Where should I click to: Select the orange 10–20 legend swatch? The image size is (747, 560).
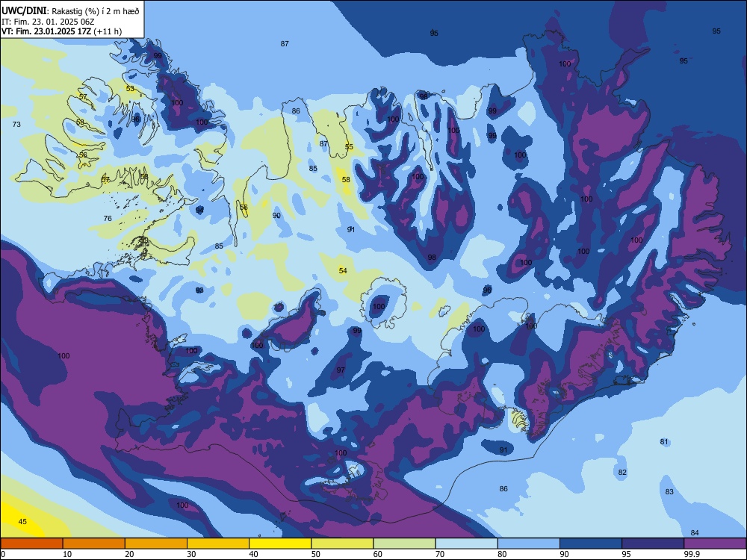tap(94, 544)
